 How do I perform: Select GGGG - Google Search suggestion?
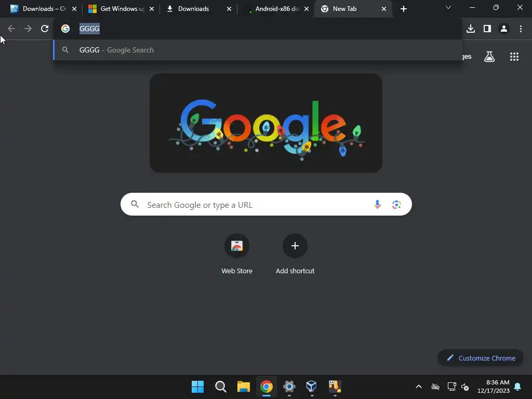coord(258,50)
